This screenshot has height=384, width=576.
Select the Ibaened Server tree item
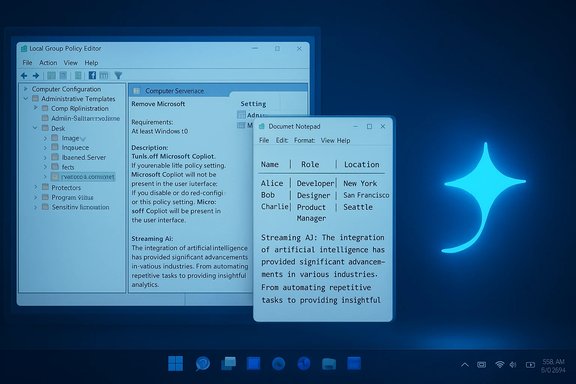(x=83, y=157)
